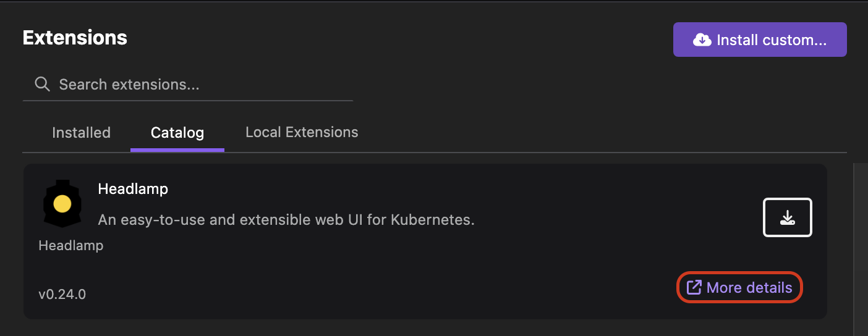Open the More details link
Viewport: 868px width, 336px height.
point(749,288)
